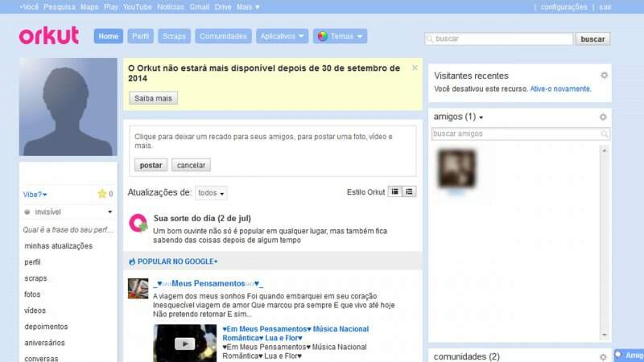The width and height of the screenshot is (644, 362).
Task: Expand the Atualizações de todos filter
Action: 211,193
